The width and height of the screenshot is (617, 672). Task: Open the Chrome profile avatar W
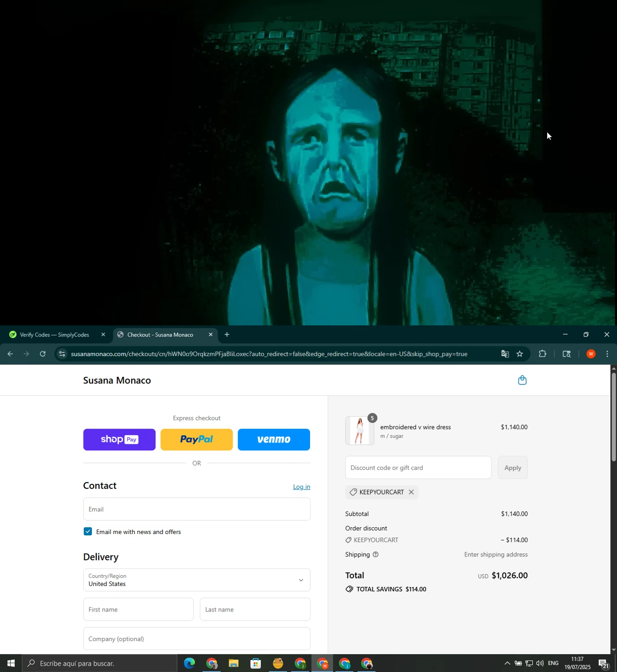click(x=591, y=354)
